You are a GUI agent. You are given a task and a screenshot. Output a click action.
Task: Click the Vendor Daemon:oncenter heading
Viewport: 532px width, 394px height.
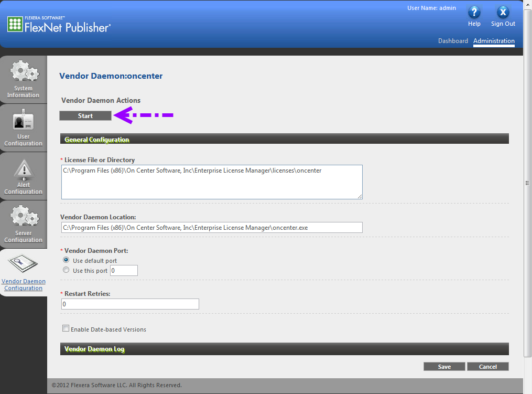point(111,76)
